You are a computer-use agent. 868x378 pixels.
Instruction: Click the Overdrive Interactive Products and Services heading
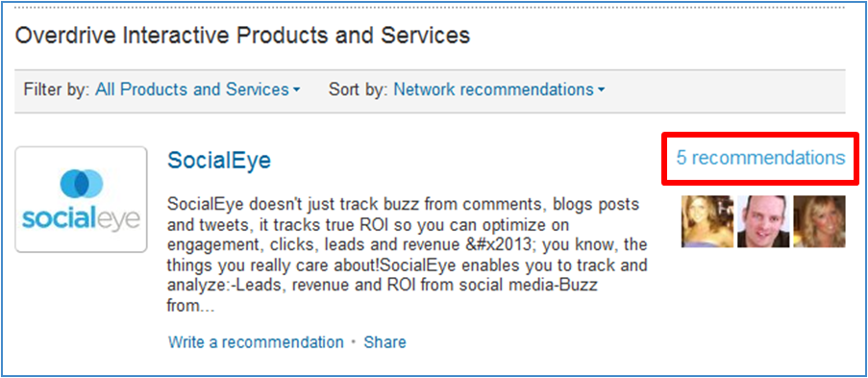click(x=242, y=36)
